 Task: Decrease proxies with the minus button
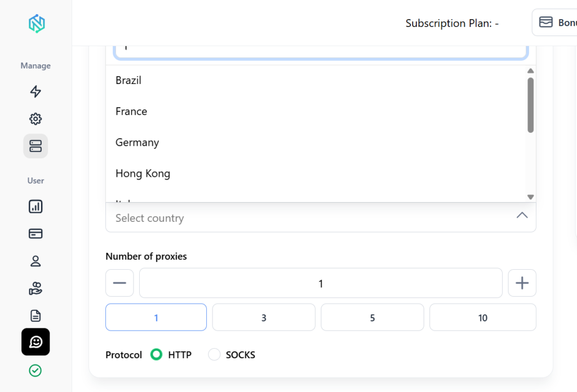click(119, 283)
